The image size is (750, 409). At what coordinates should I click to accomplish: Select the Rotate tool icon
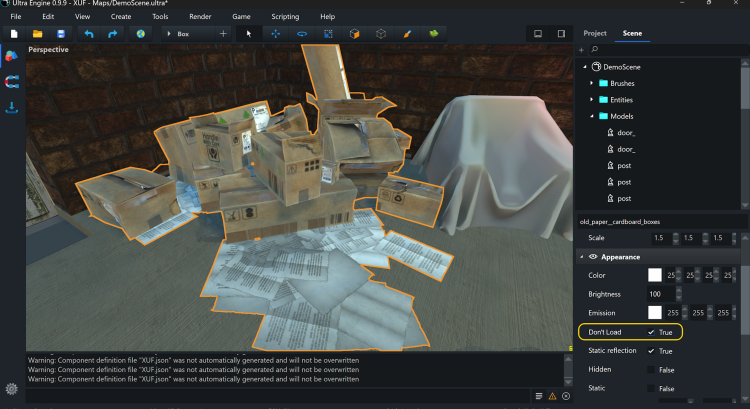coord(302,34)
